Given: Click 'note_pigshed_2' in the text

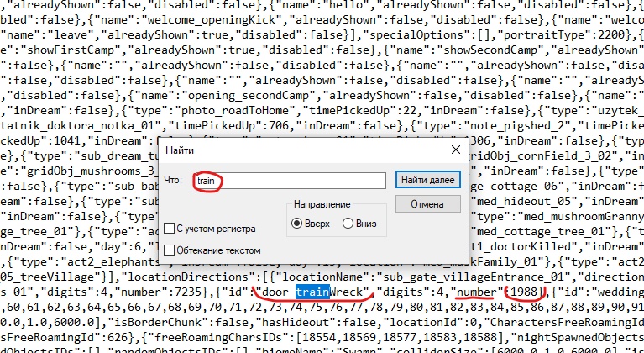Looking at the screenshot, I should coord(522,126).
